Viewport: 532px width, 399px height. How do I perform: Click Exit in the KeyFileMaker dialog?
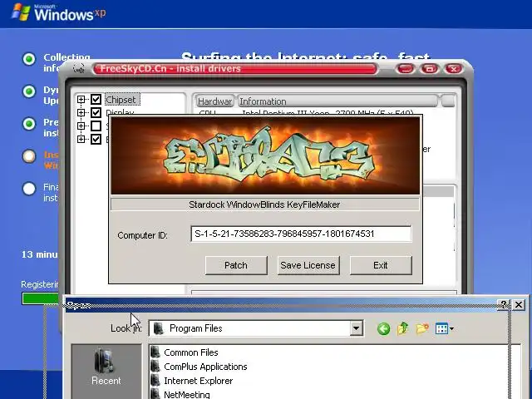coord(381,265)
